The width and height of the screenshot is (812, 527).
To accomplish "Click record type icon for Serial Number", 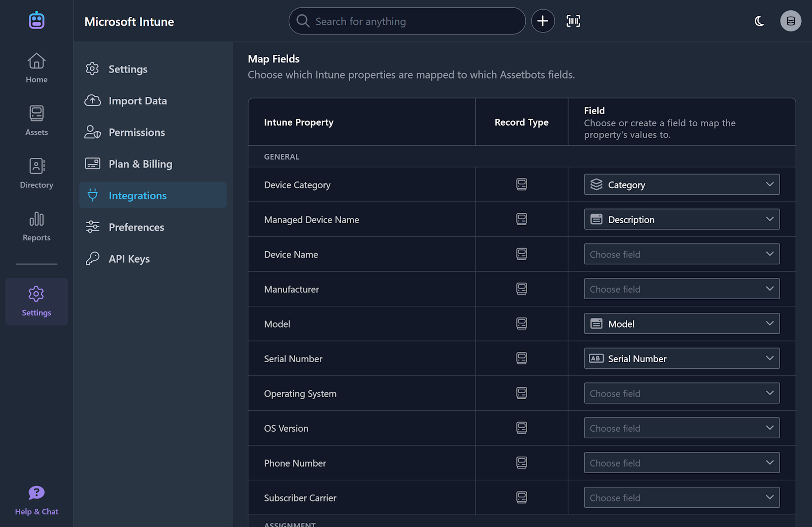I will point(522,359).
